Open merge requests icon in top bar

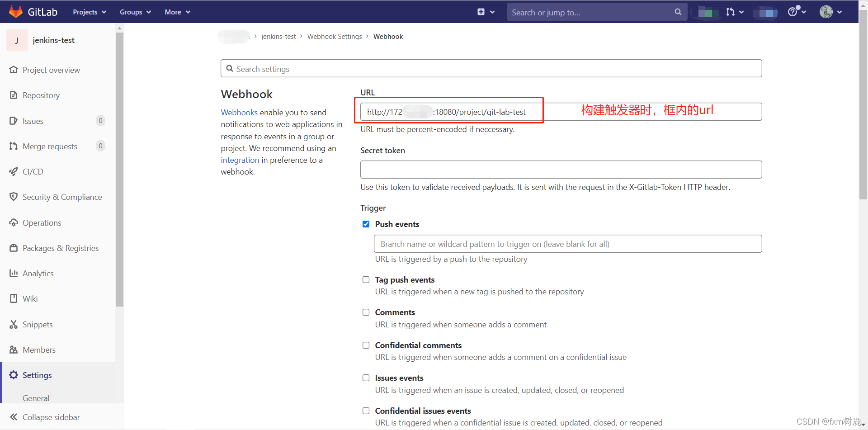coord(730,12)
